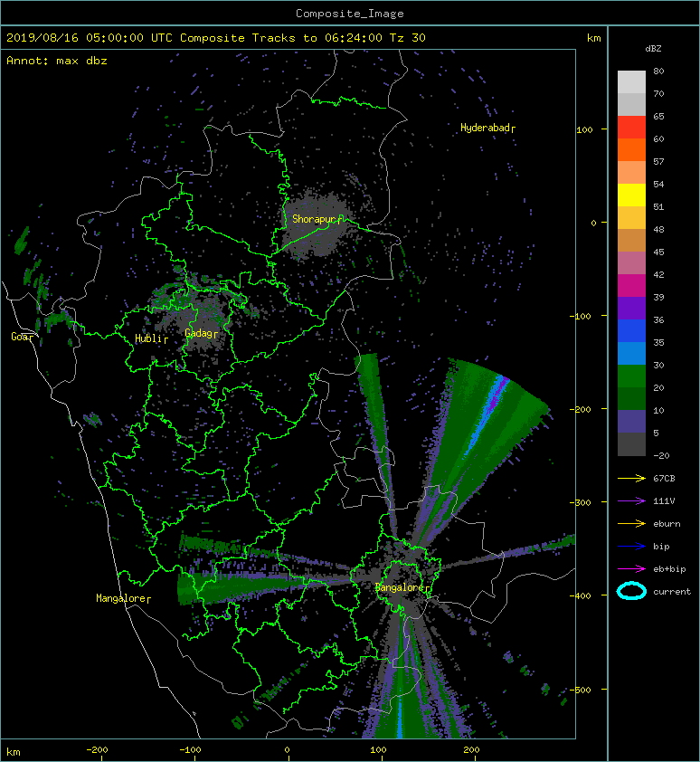Image resolution: width=700 pixels, height=762 pixels.
Task: Click the 'Annot: max dbz' annotation text
Action: point(57,61)
